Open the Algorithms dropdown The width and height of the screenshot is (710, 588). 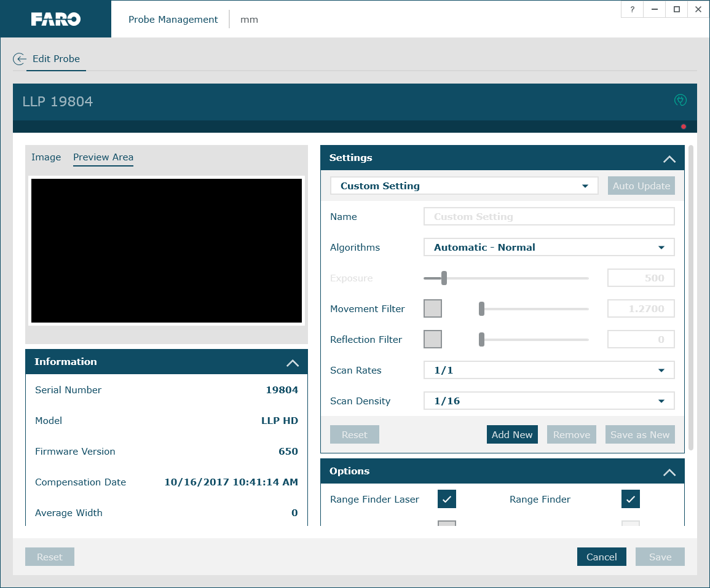[549, 248]
